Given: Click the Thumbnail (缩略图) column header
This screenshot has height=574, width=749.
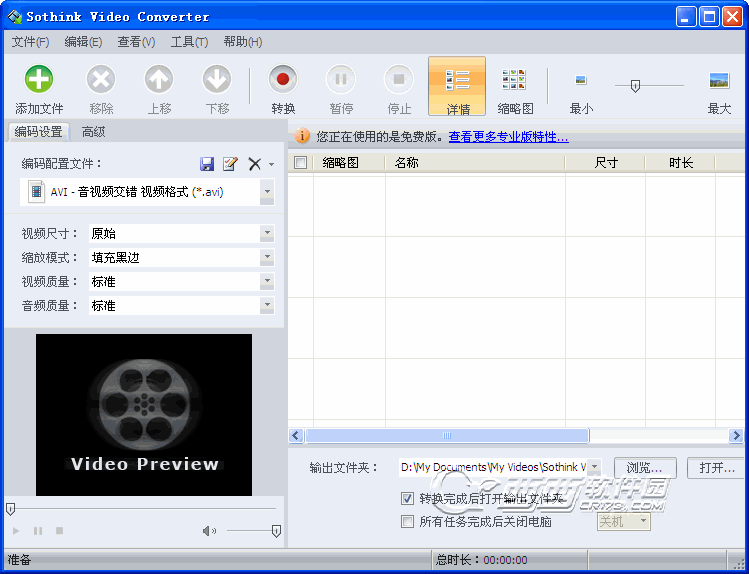Looking at the screenshot, I should [x=349, y=163].
